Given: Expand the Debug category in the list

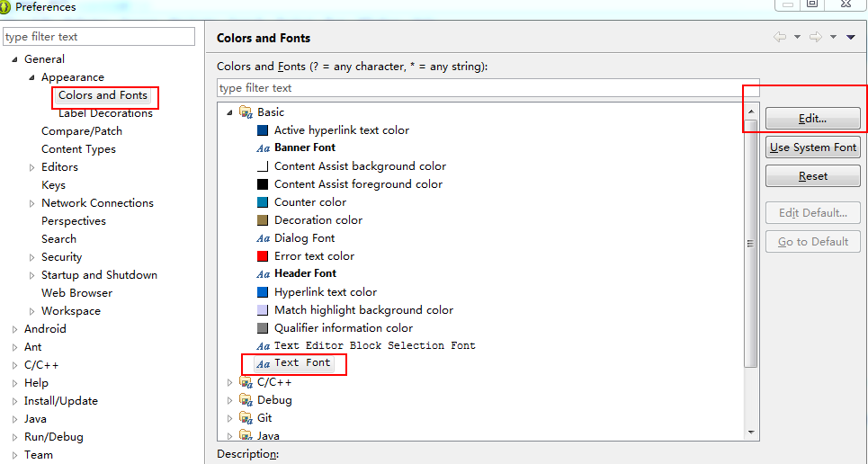Looking at the screenshot, I should 229,400.
